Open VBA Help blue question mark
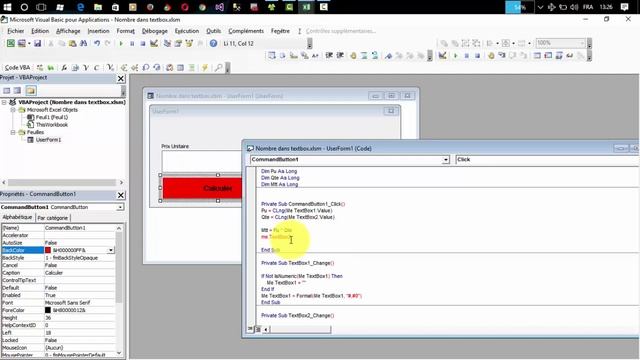The width and height of the screenshot is (640, 360). (213, 43)
